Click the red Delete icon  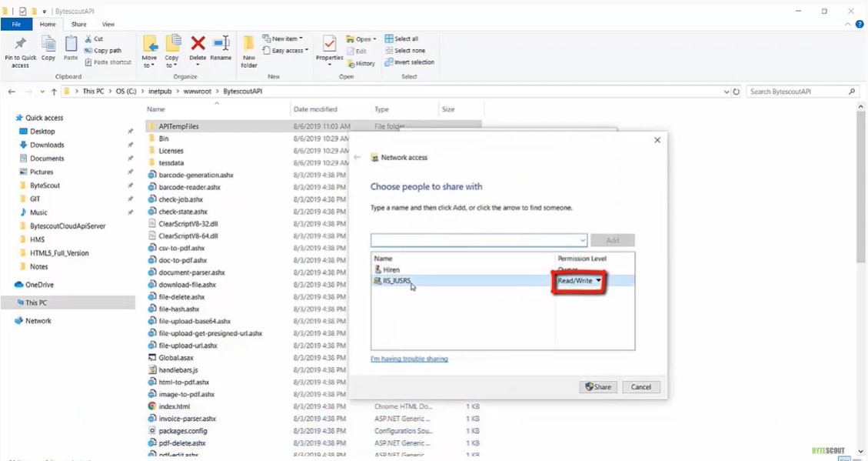[198, 43]
